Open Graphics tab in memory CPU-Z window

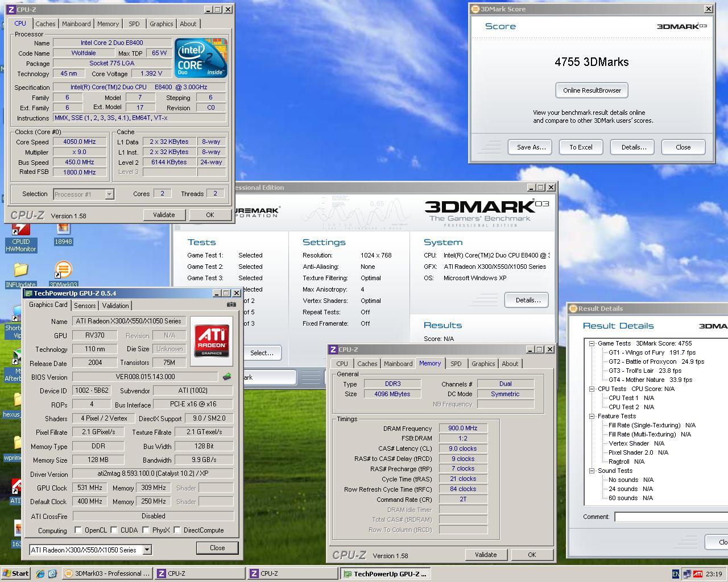tap(483, 364)
